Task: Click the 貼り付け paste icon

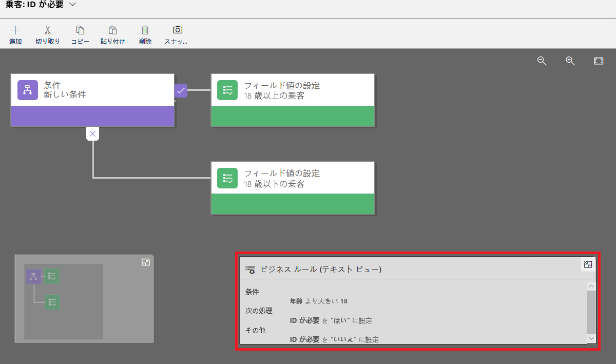Action: (112, 30)
